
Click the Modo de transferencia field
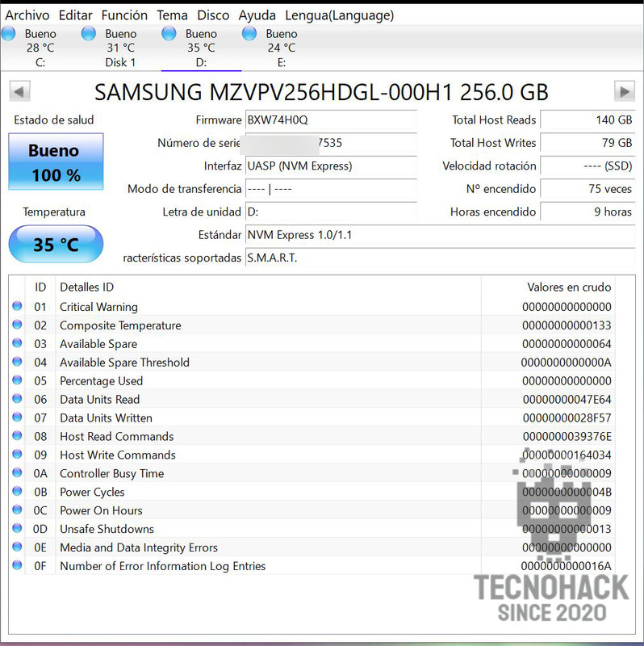click(331, 189)
